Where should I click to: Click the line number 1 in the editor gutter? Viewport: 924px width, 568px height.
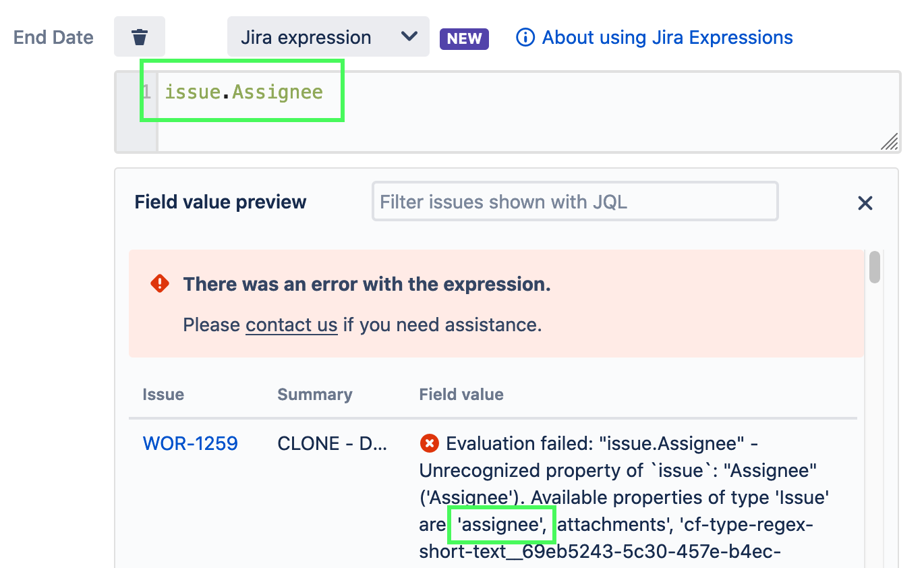tap(146, 92)
